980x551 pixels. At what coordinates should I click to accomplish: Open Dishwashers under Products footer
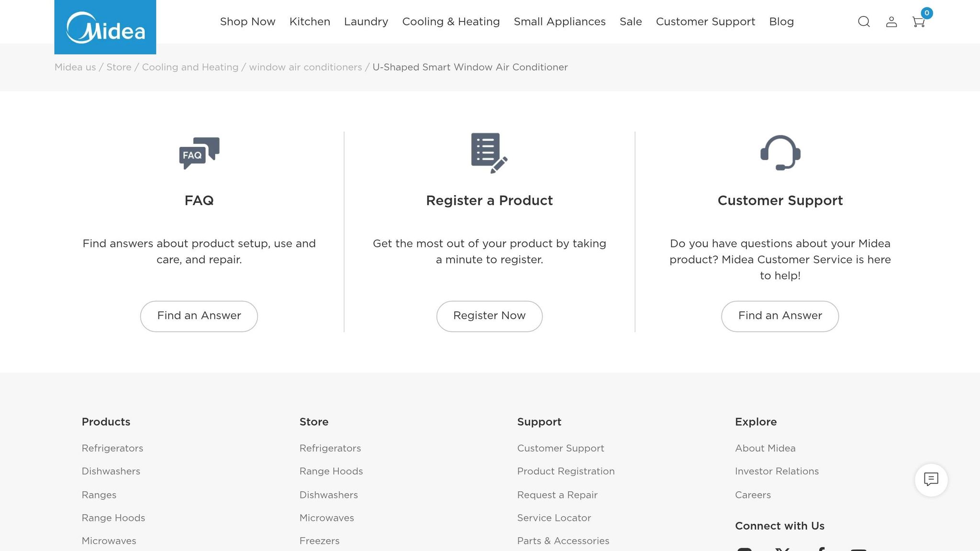(111, 472)
